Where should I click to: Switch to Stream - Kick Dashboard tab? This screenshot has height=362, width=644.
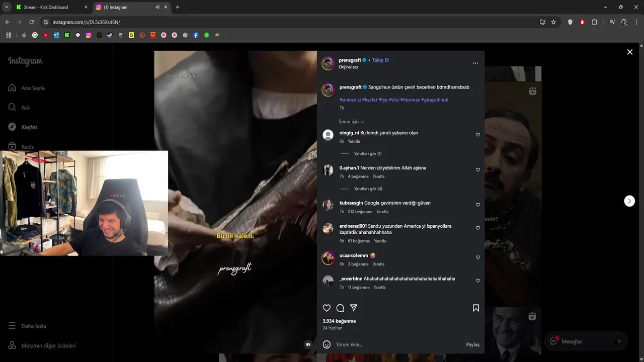[x=46, y=7]
